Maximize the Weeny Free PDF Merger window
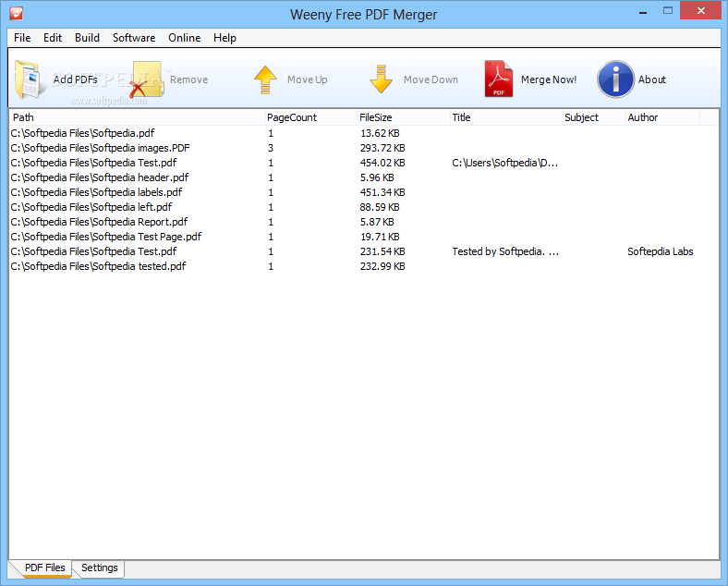 [668, 11]
